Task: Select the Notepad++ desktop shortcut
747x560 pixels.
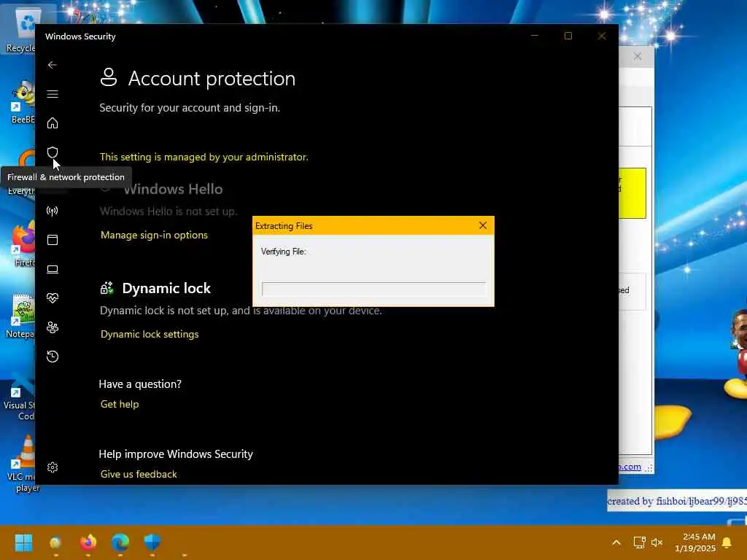Action: [x=21, y=316]
